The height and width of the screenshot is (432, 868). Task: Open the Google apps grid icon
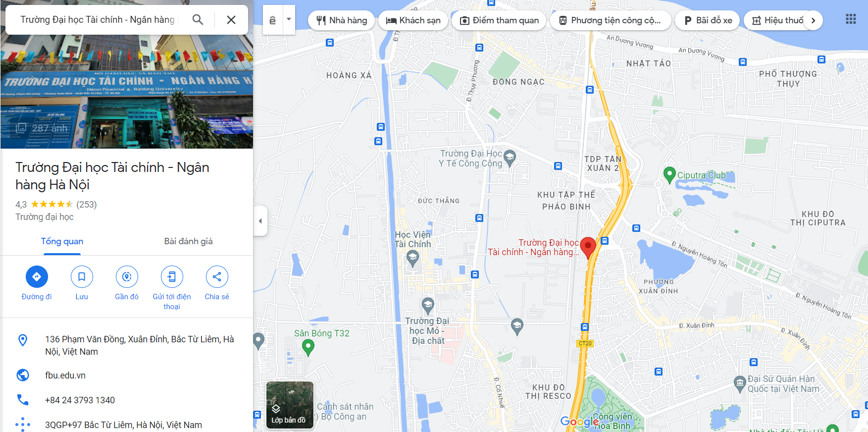(x=851, y=19)
